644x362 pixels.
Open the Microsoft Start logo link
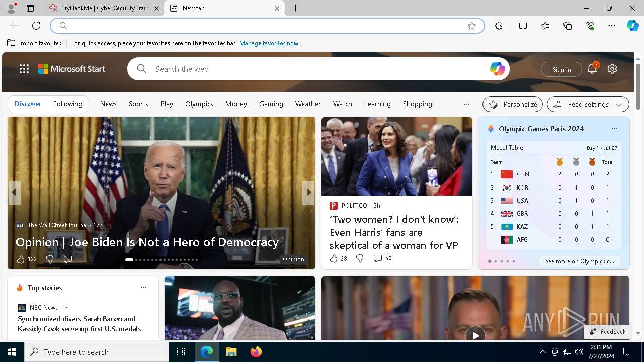pyautogui.click(x=72, y=69)
